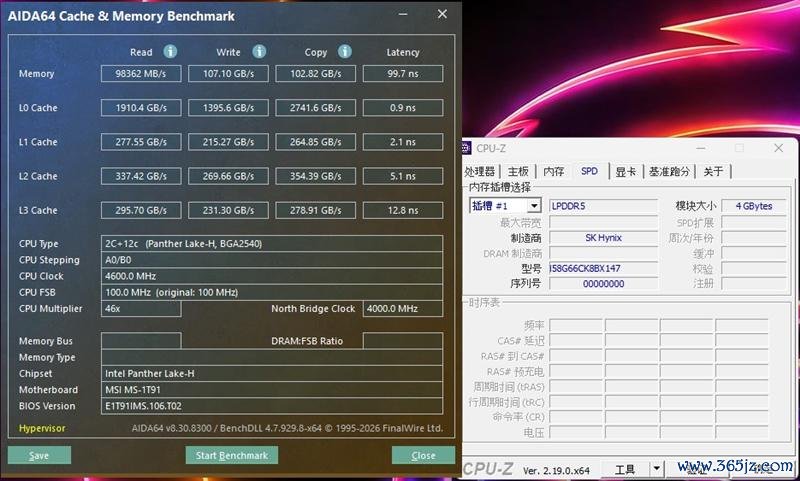The width and height of the screenshot is (800, 481).
Task: Click the SK Hynix manufacturer field in CPU-Z
Action: (x=604, y=238)
